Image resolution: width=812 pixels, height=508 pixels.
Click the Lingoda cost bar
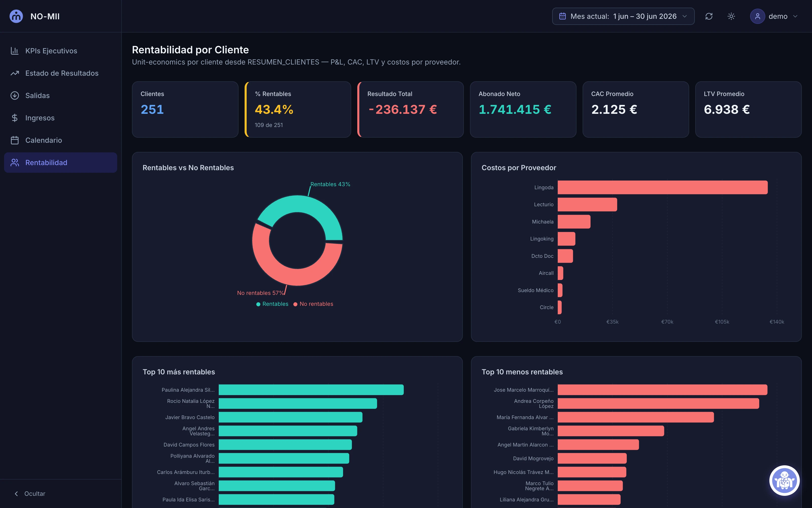662,187
